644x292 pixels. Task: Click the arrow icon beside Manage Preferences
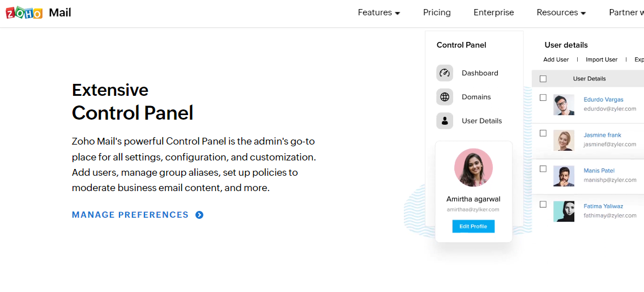coord(199,215)
